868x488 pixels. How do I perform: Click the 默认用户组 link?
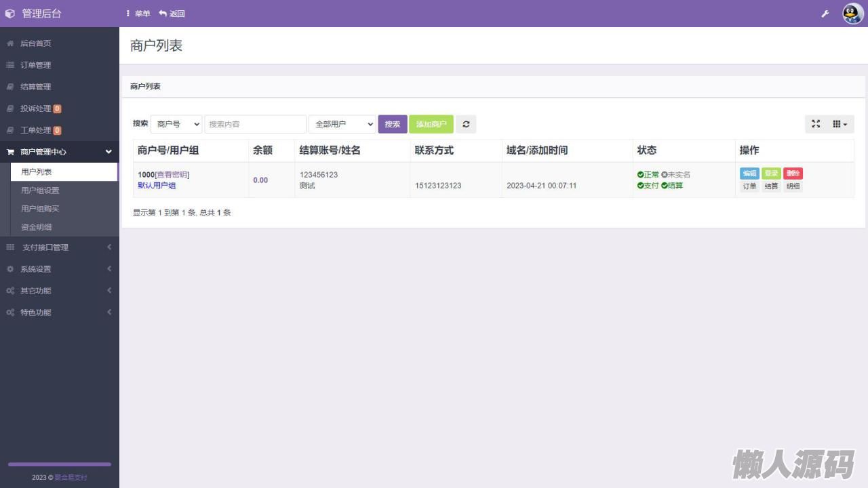tap(157, 186)
